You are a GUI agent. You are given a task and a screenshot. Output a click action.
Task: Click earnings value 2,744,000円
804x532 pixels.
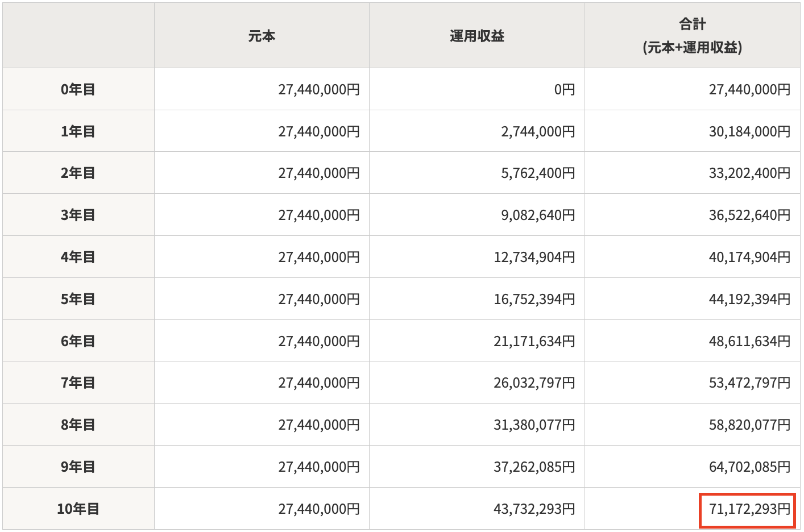(538, 131)
